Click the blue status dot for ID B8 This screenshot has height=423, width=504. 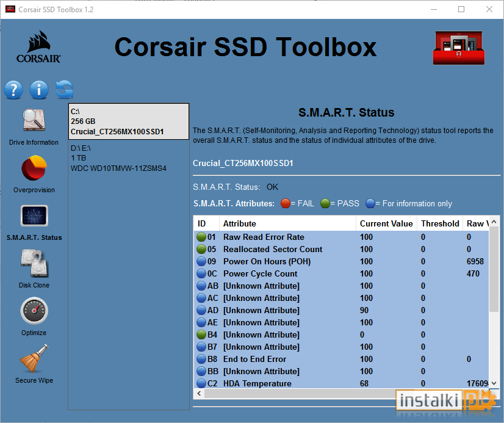201,359
